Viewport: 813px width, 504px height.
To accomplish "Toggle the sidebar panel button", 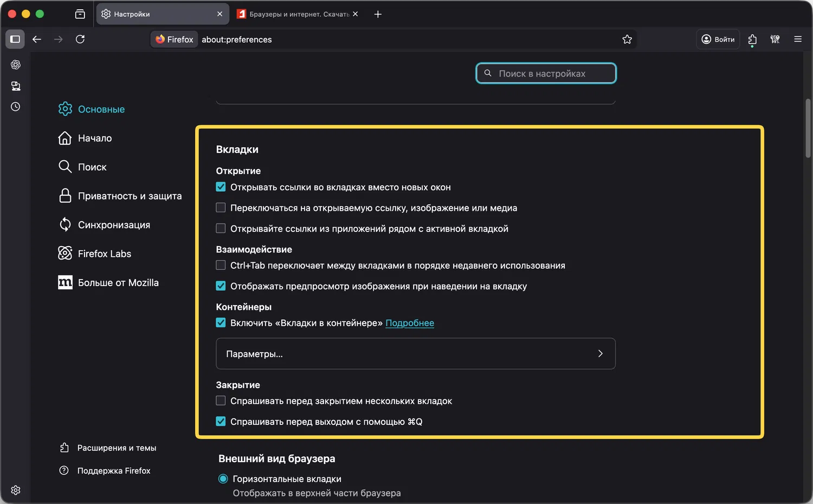I will point(15,39).
